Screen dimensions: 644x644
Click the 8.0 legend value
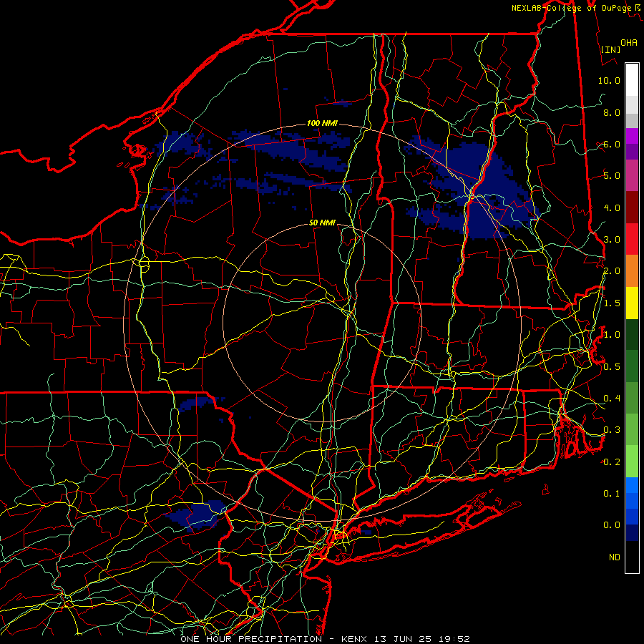[612, 112]
